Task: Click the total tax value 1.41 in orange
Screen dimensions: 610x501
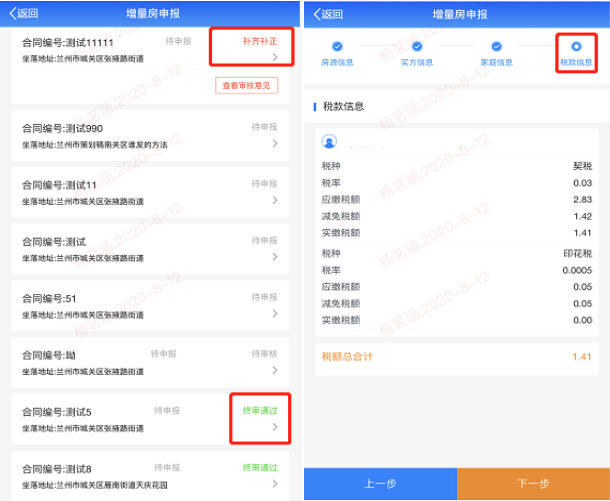Action: pyautogui.click(x=582, y=357)
